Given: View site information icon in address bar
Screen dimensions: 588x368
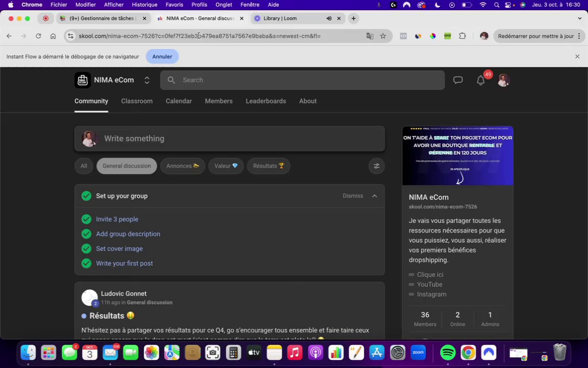Looking at the screenshot, I should (x=70, y=36).
